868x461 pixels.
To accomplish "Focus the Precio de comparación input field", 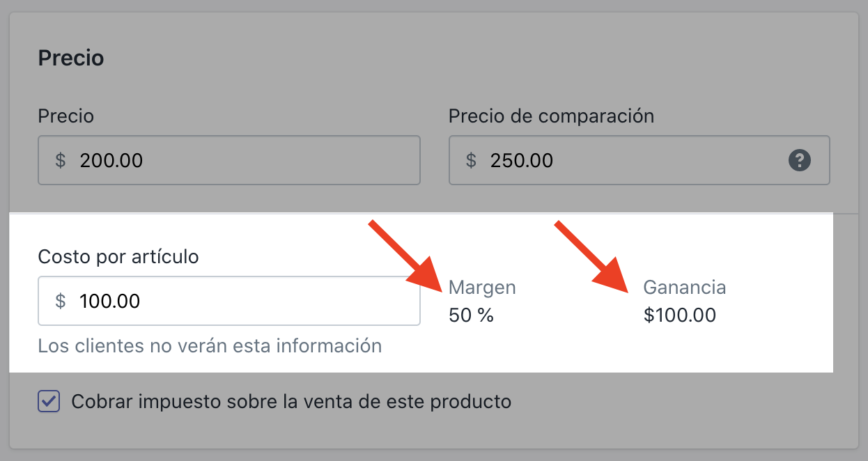I will [627, 161].
